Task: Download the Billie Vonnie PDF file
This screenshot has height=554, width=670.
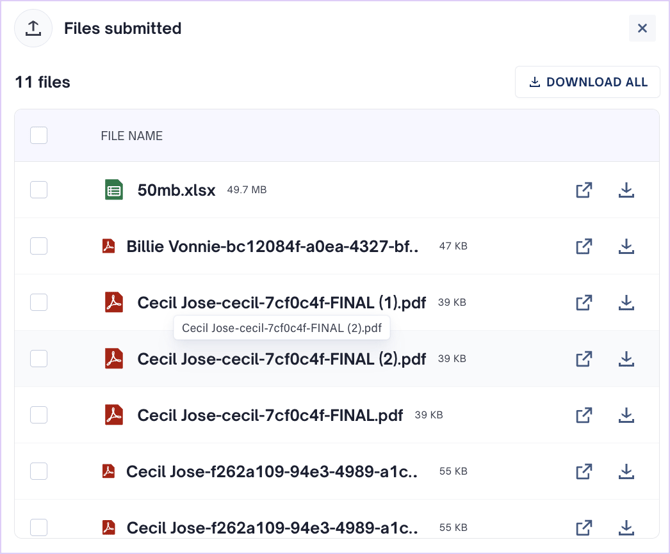Action: point(626,246)
